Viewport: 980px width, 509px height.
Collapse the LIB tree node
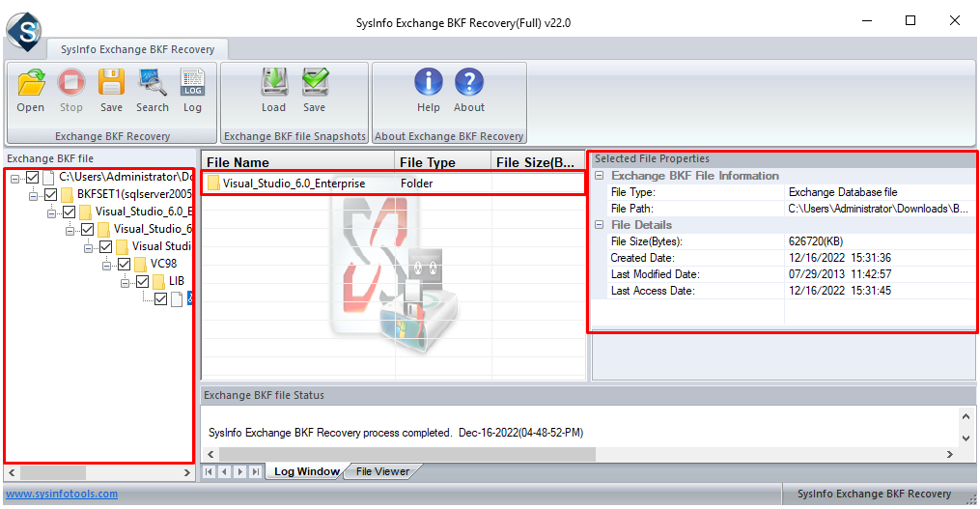125,284
